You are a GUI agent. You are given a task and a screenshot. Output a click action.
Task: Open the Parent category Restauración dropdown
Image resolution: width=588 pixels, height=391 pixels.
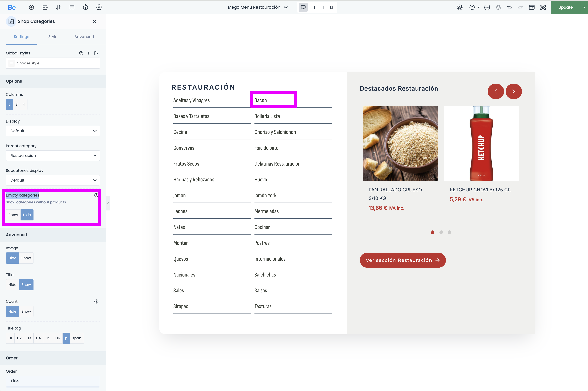click(53, 155)
